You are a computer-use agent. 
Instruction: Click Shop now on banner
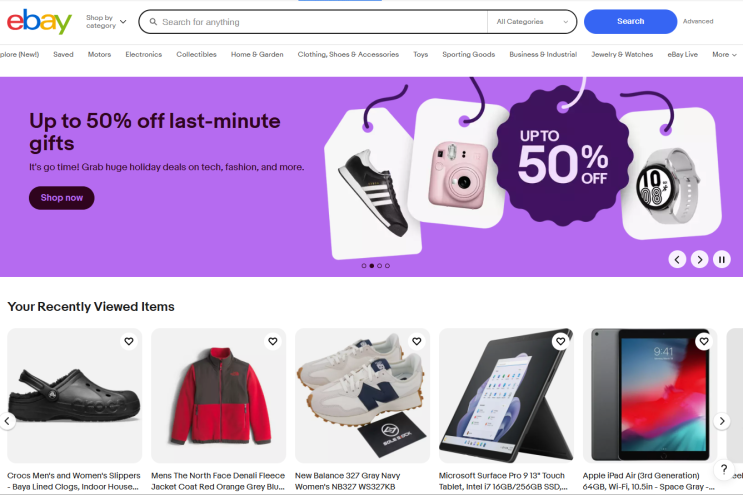coord(62,198)
